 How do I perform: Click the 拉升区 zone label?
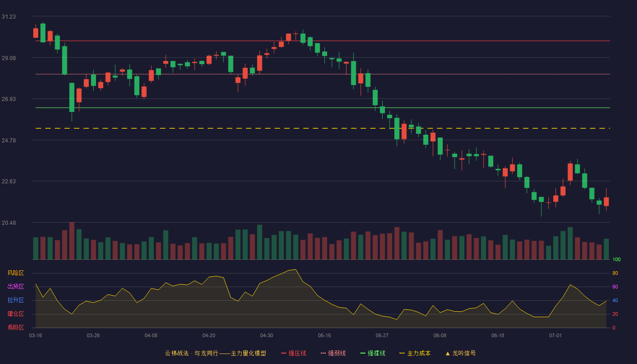pos(15,300)
